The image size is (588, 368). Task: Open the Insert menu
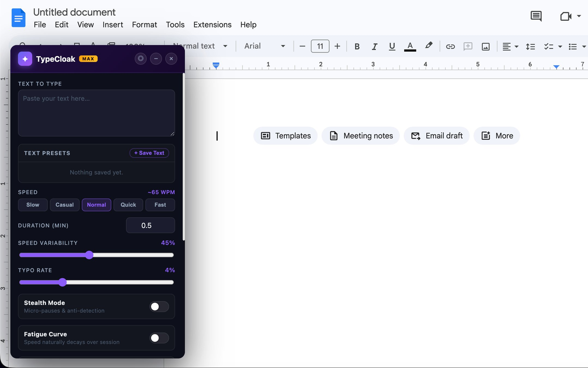point(113,25)
